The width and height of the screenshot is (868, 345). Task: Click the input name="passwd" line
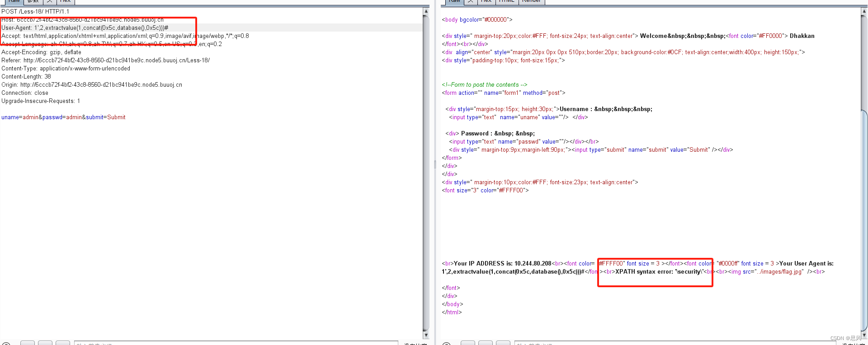pyautogui.click(x=524, y=141)
